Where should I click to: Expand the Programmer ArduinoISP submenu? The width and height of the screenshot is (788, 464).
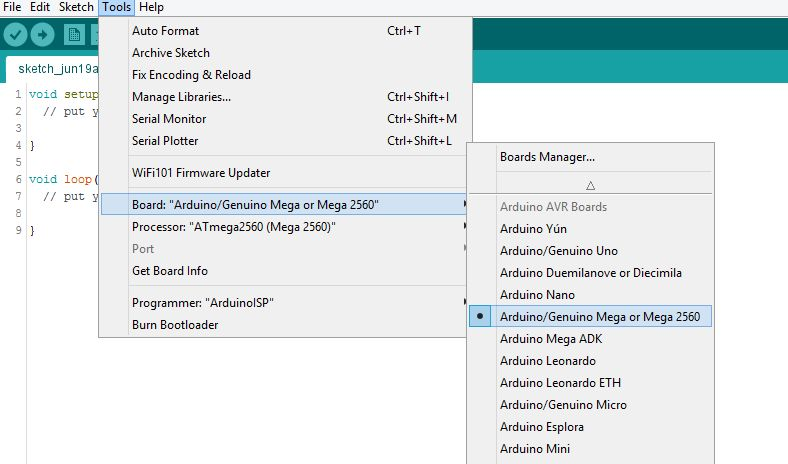click(285, 303)
